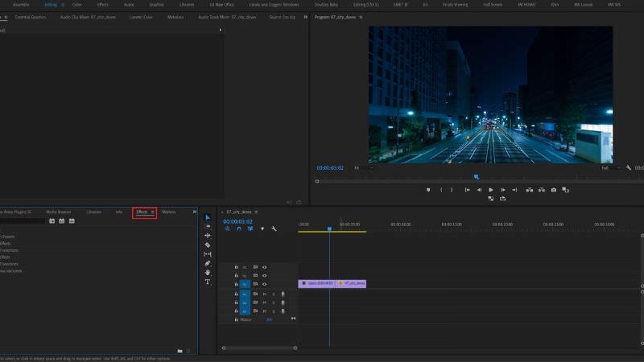Switch to the Audio workspace
Image resolution: width=644 pixels, height=362 pixels.
pos(129,5)
